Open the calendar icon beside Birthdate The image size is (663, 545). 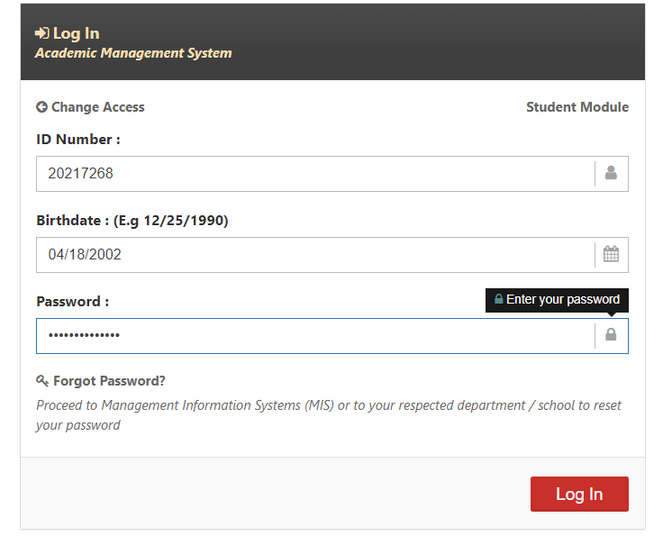(611, 254)
